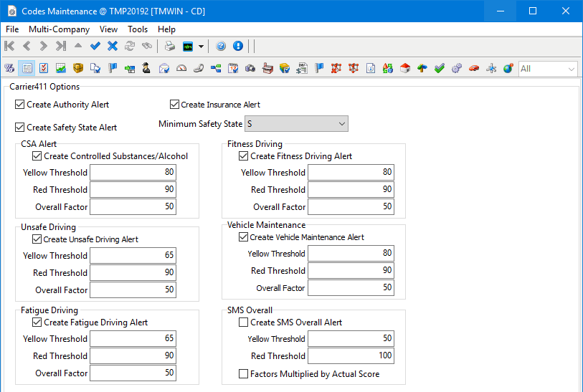The image size is (583, 392).
Task: Click dropdown arrow beside green monitor icon
Action: point(201,46)
